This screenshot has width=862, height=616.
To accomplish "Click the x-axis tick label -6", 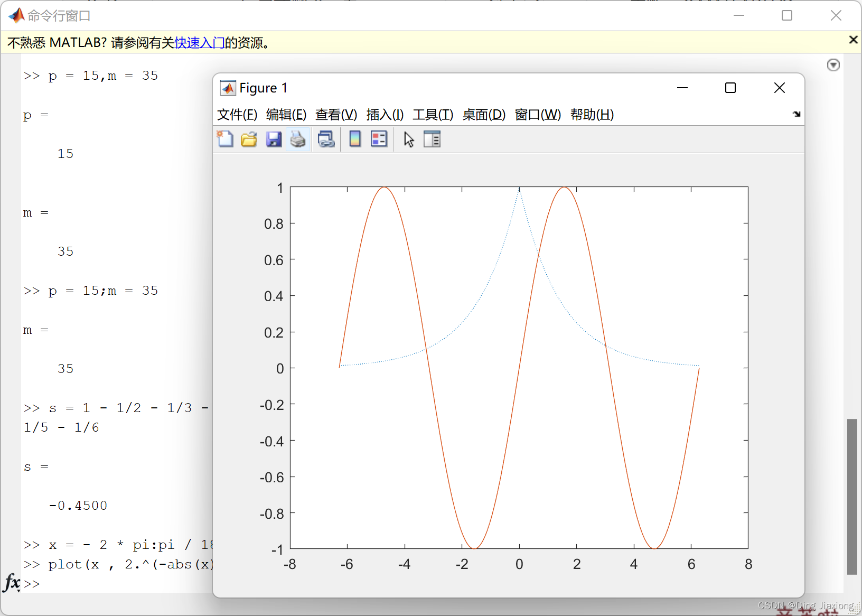I will click(346, 565).
